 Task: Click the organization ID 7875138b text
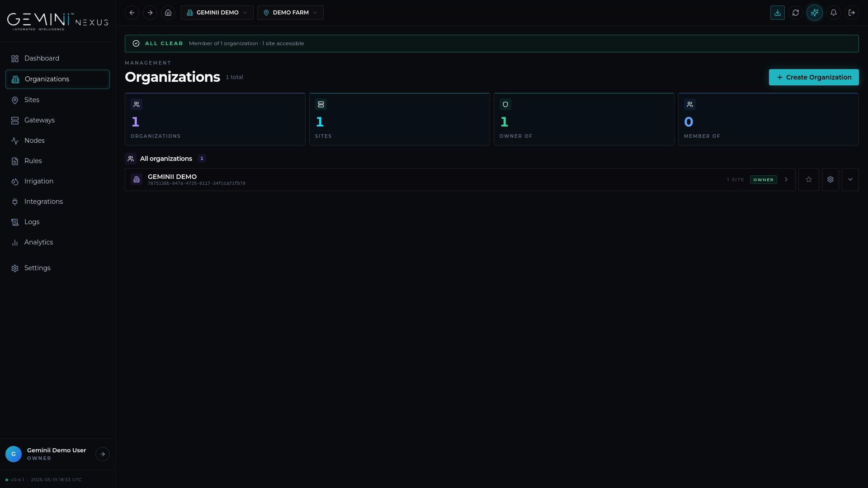pos(197,183)
